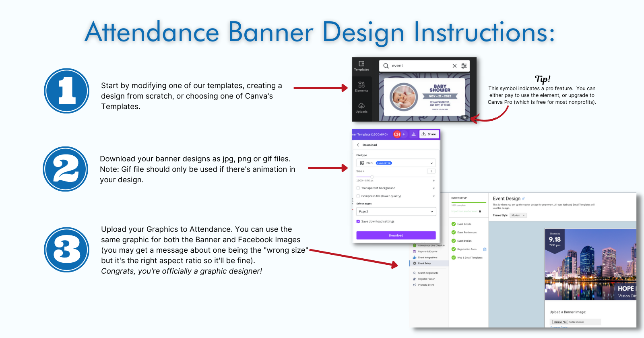Open the PNG file type dropdown
The height and width of the screenshot is (338, 644).
pos(396,163)
